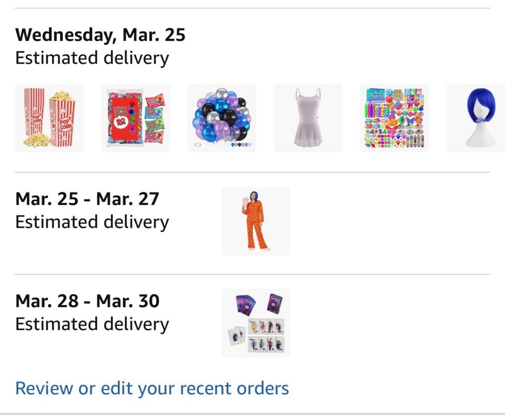
Task: View the lilac strappy dress item
Action: pos(308,118)
